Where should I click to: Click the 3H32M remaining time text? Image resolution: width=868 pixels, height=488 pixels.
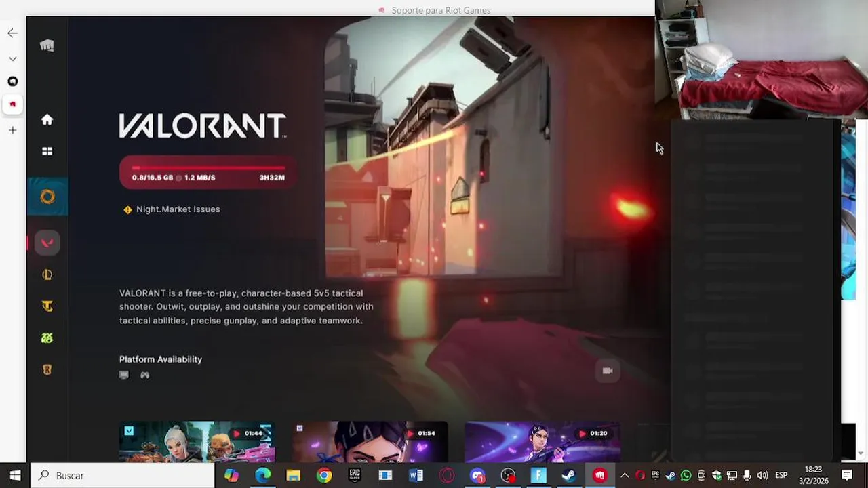coord(272,178)
